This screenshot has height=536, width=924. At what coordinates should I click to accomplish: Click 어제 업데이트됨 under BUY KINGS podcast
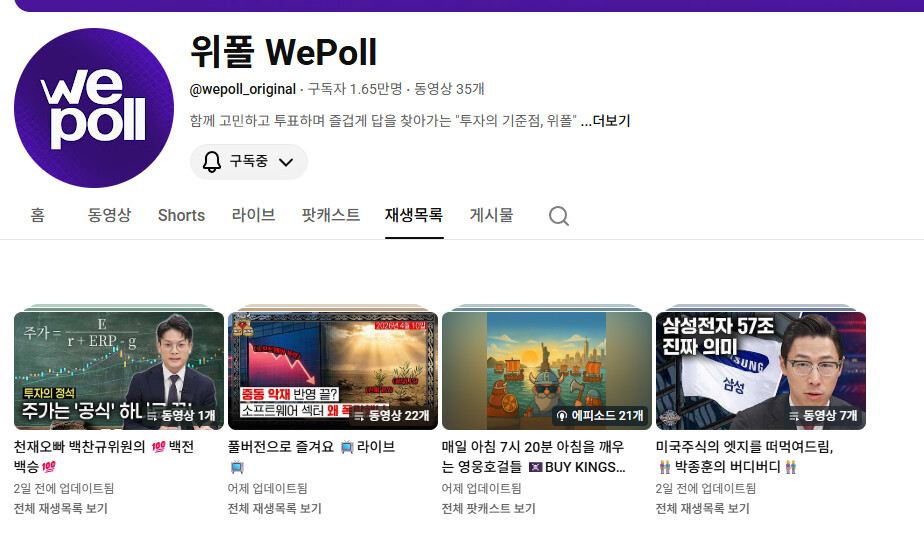481,488
